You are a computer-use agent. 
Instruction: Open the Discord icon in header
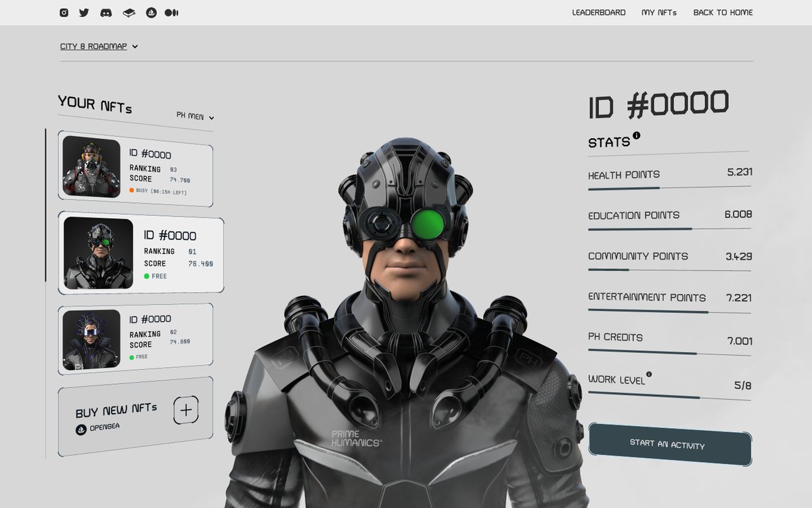coord(106,12)
